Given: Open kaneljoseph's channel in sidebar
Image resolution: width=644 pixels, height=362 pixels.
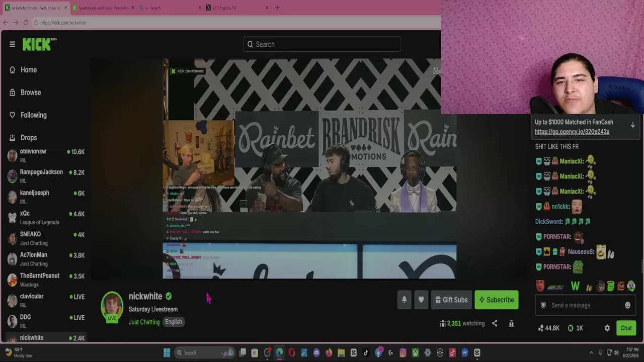Looking at the screenshot, I should 46,197.
